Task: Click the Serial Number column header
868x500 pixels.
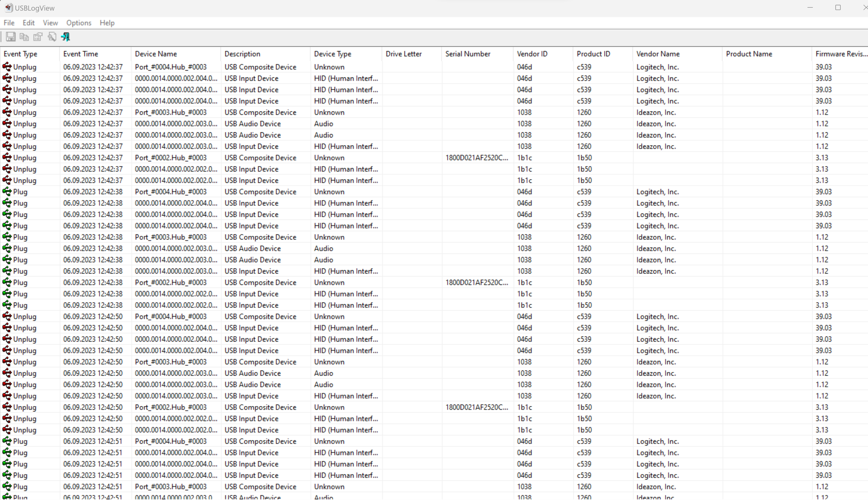Action: pyautogui.click(x=468, y=54)
